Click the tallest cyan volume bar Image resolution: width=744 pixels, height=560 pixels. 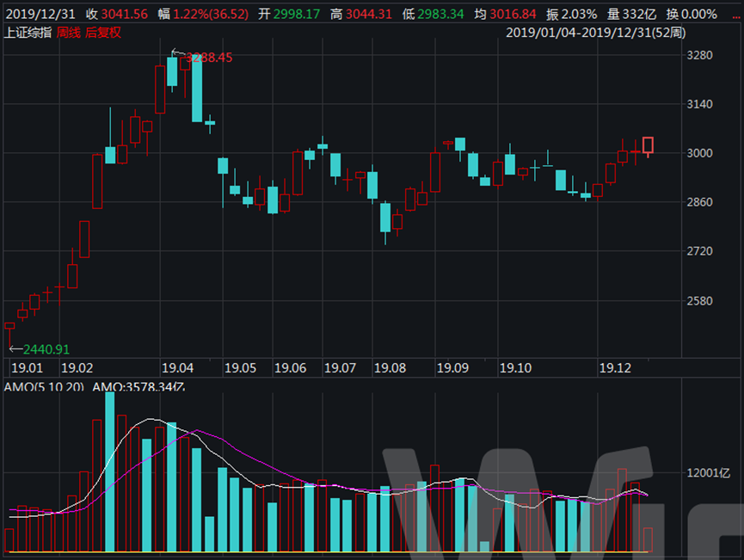click(109, 471)
